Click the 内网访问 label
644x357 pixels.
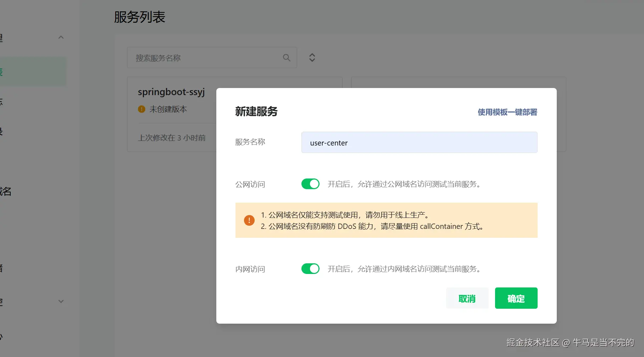[250, 269]
